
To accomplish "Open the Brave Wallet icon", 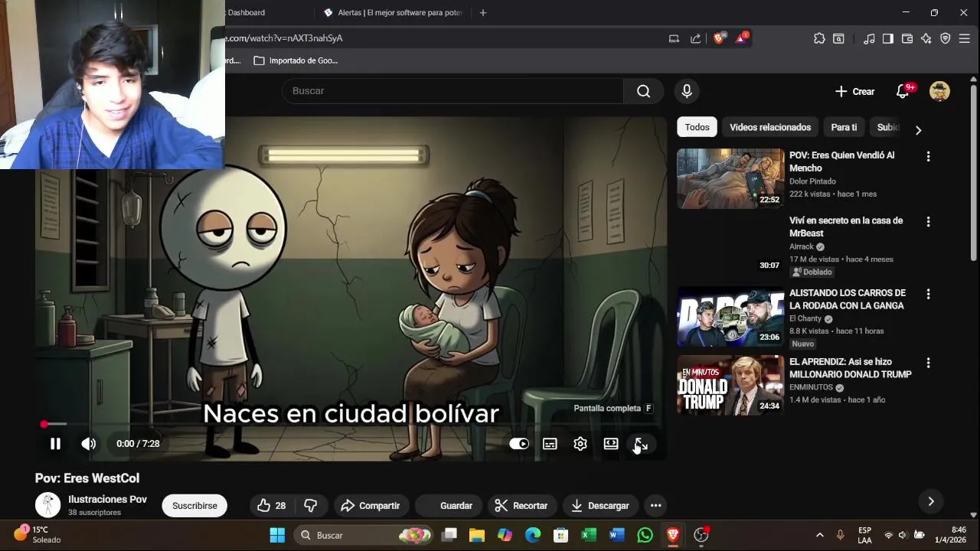I will [907, 38].
